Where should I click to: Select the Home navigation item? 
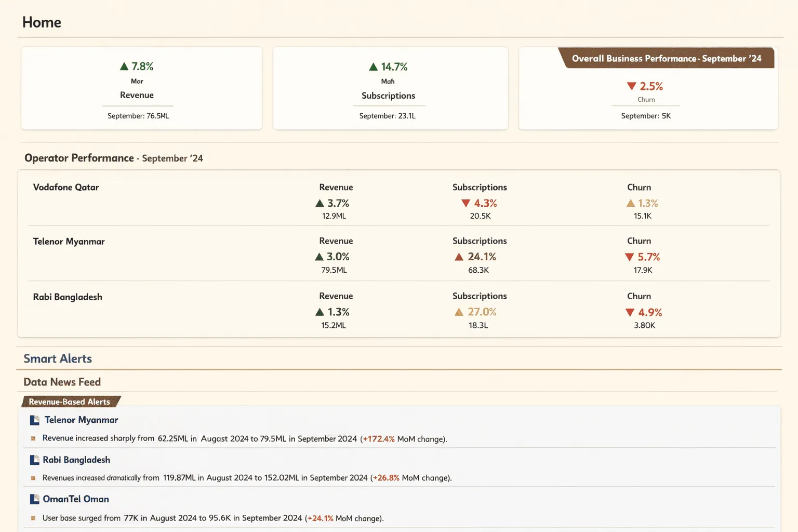tap(41, 22)
